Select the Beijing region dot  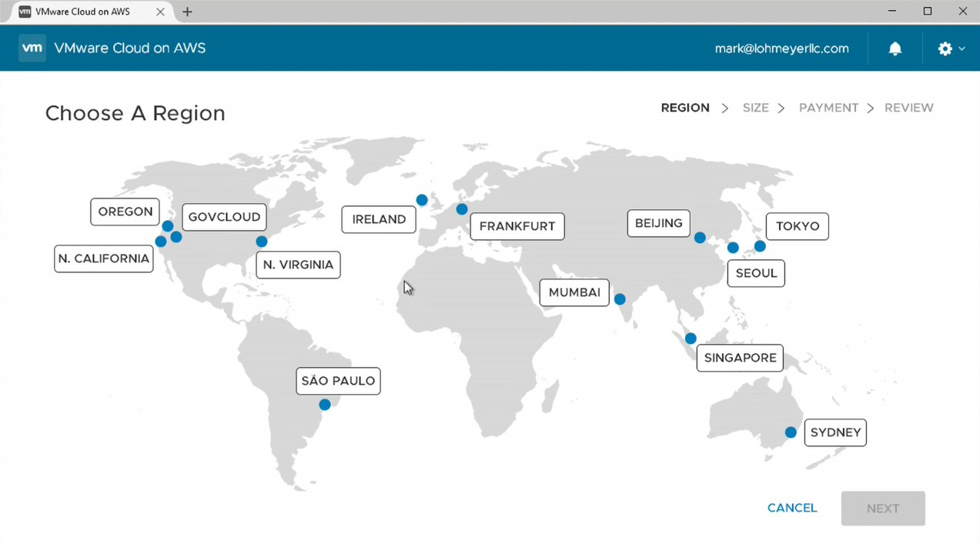pyautogui.click(x=700, y=238)
